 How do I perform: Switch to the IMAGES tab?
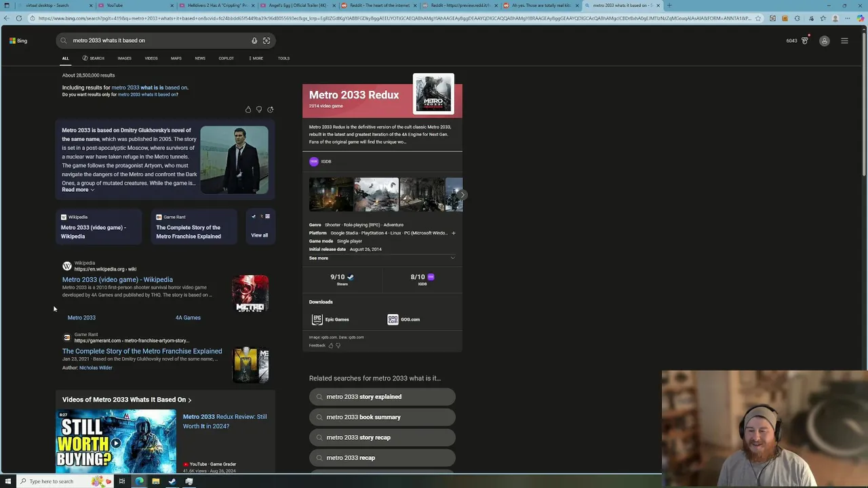(125, 58)
